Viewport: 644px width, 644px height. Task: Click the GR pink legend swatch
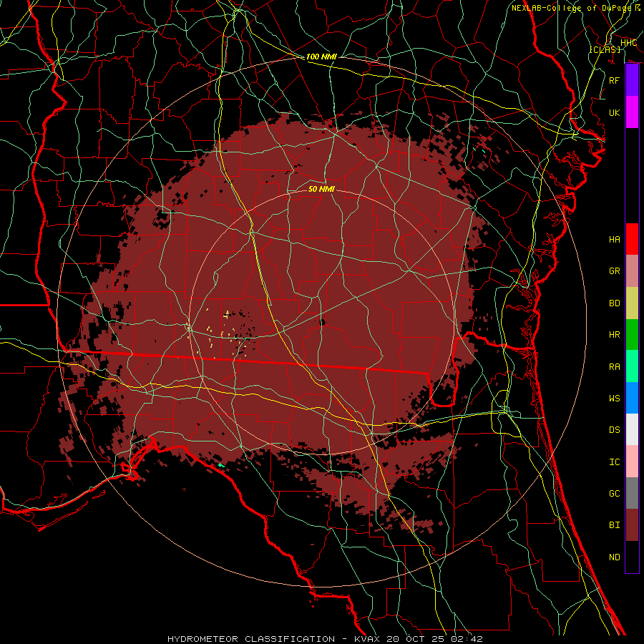[632, 271]
